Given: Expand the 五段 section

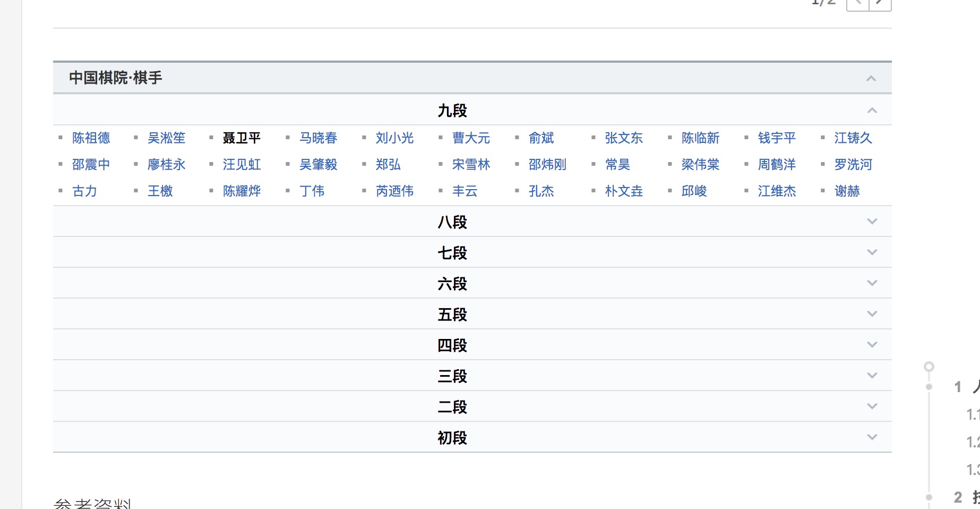Looking at the screenshot, I should tap(872, 313).
